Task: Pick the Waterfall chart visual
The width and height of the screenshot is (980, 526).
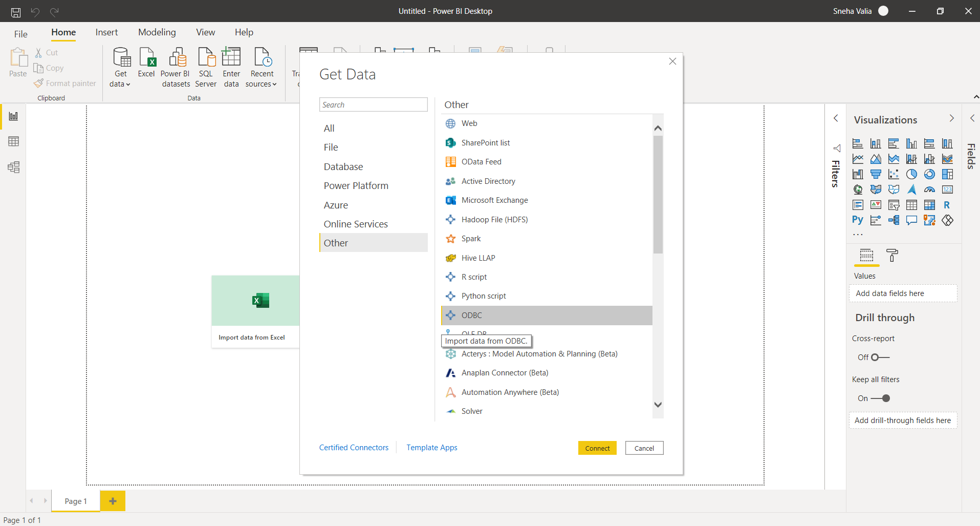Action: coord(858,174)
